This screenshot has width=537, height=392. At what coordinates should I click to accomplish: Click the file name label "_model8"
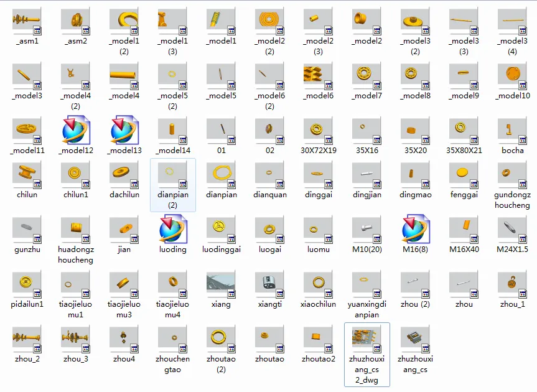(x=416, y=96)
